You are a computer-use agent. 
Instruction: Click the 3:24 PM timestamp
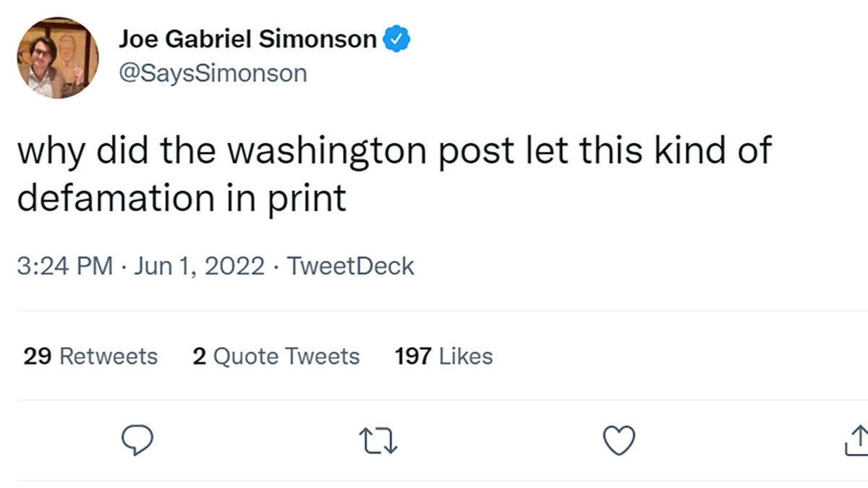pos(64,266)
